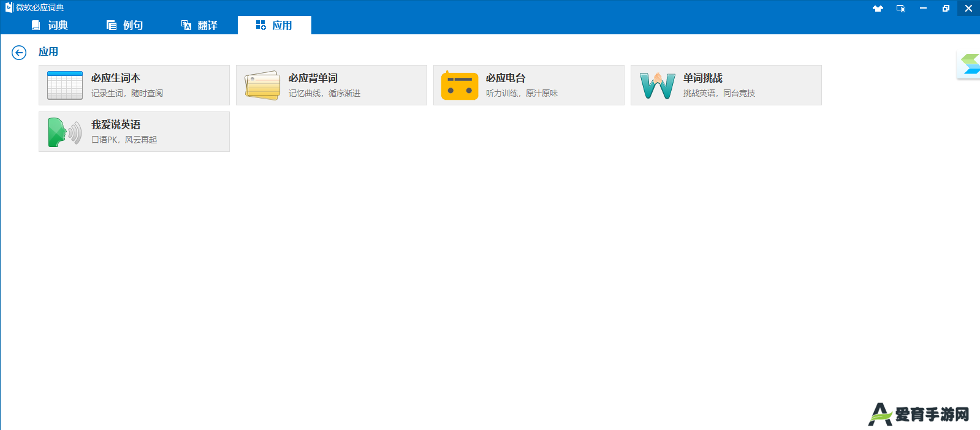Switch to mini window mode icon
The height and width of the screenshot is (430, 980).
pos(901,9)
